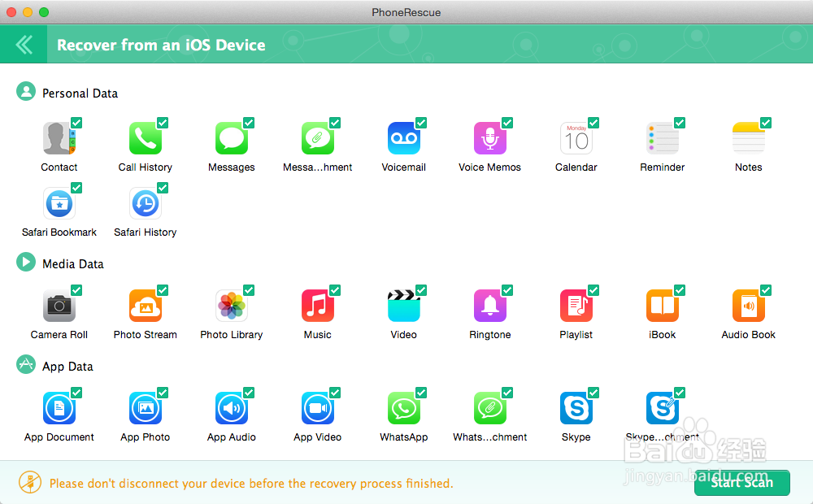
Task: Toggle the Audio Book checkbox
Action: [766, 290]
